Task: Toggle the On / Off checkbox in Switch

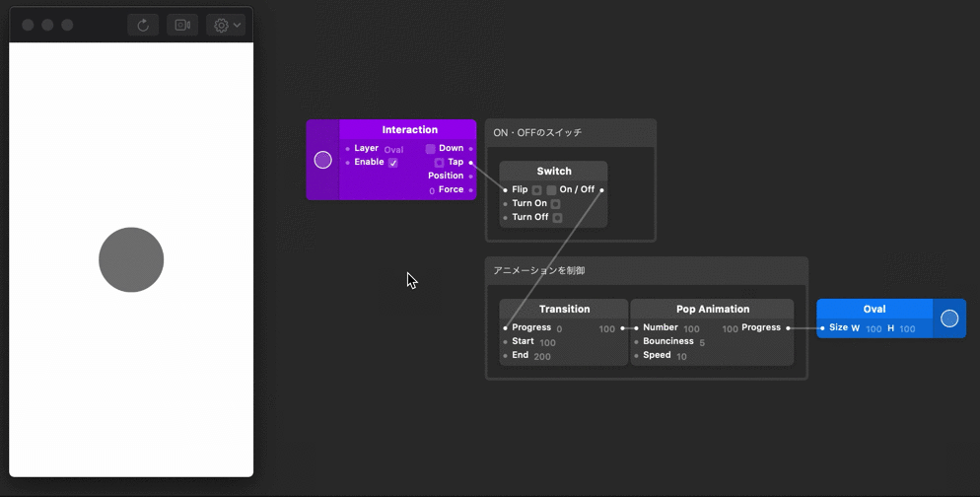Action: (551, 190)
